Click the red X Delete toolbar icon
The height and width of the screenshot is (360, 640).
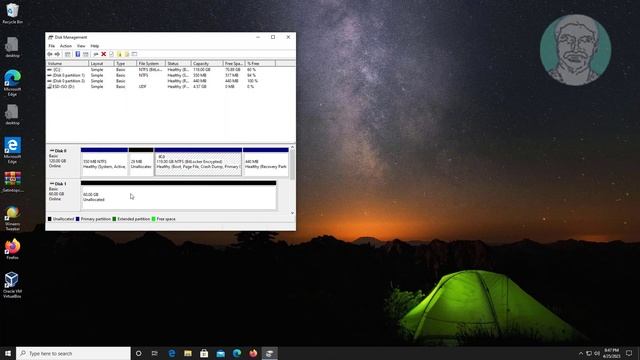104,54
